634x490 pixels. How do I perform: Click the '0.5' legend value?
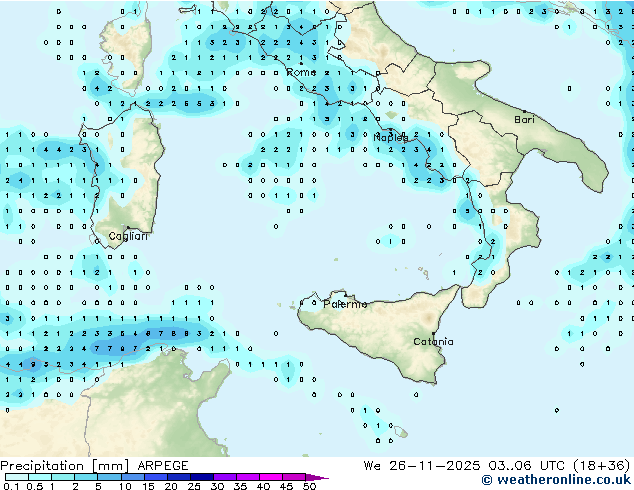pos(34,486)
